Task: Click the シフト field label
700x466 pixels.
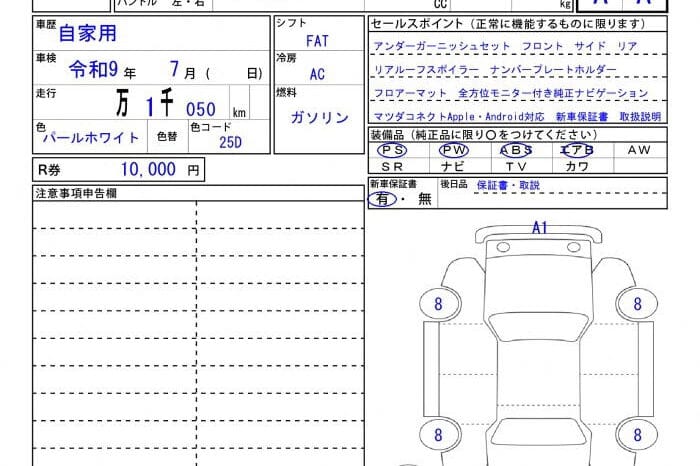Action: pos(291,23)
